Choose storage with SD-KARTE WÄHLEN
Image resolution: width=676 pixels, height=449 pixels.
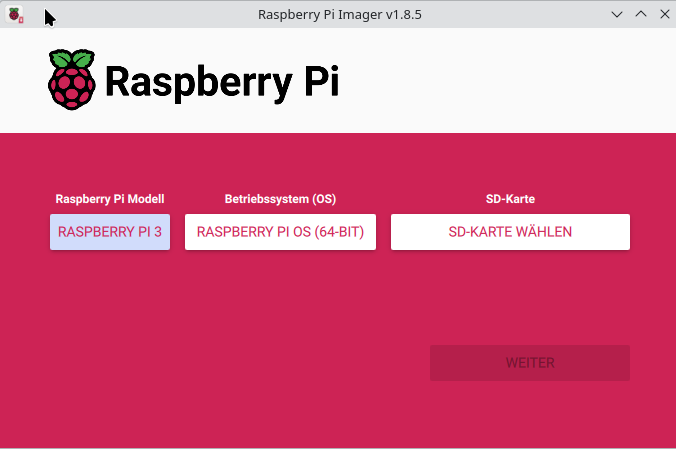pos(510,232)
